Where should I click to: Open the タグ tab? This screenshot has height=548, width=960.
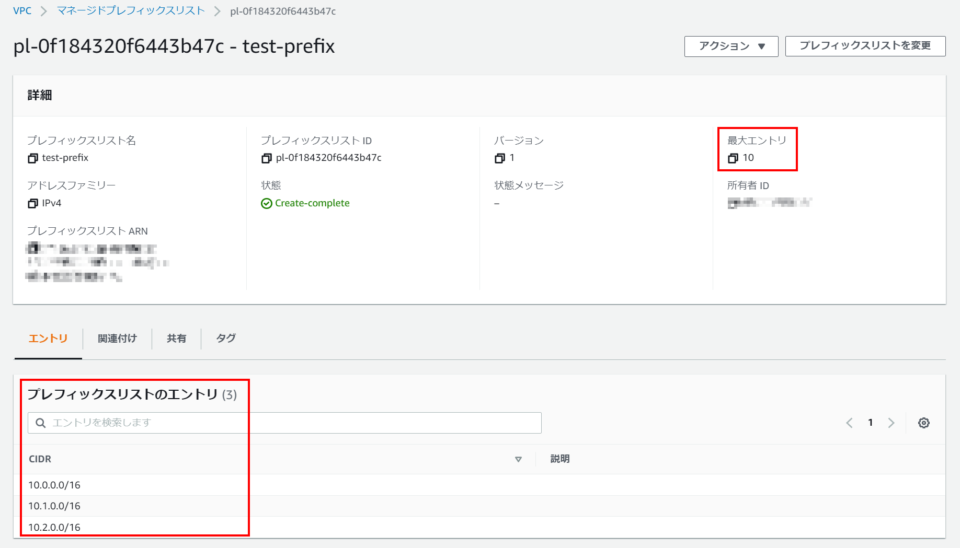pos(225,338)
